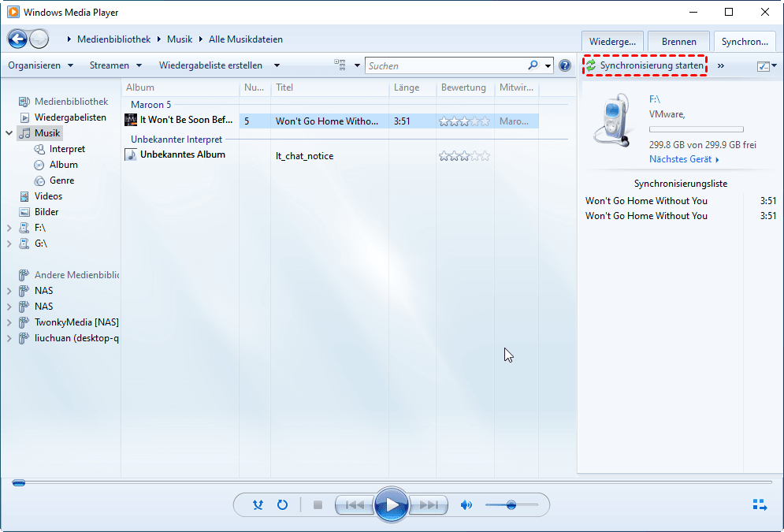Image resolution: width=784 pixels, height=532 pixels.
Task: Click the Nächstes Gerät link
Action: [x=684, y=159]
